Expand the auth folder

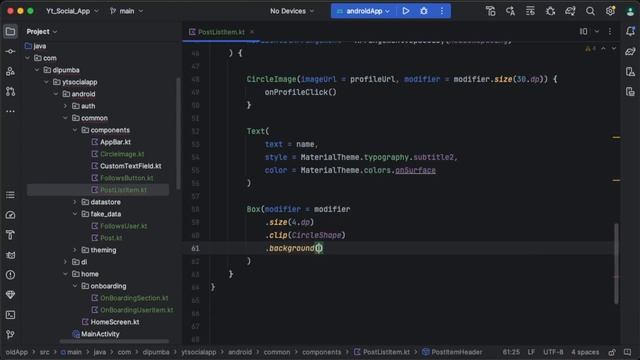[x=65, y=106]
